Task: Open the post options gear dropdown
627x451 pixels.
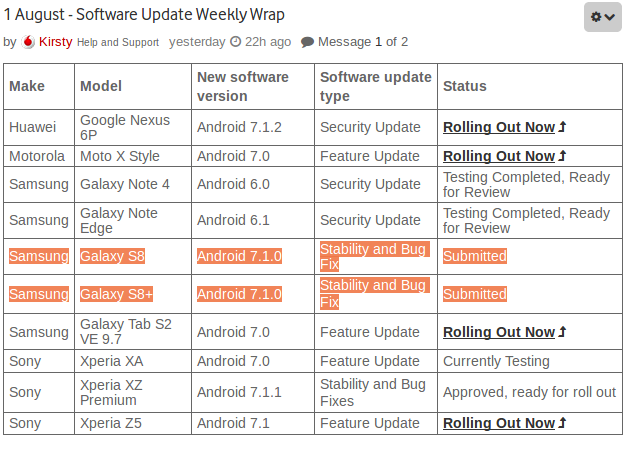Action: tap(602, 17)
